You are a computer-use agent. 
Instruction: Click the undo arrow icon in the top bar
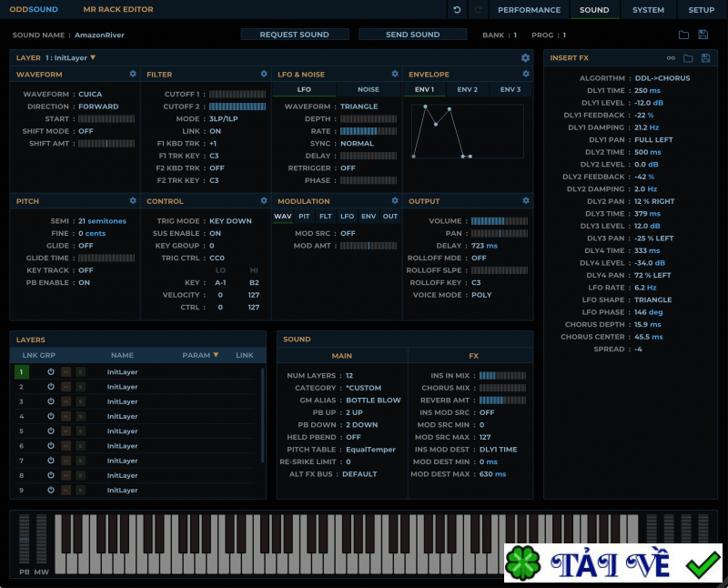(x=456, y=10)
